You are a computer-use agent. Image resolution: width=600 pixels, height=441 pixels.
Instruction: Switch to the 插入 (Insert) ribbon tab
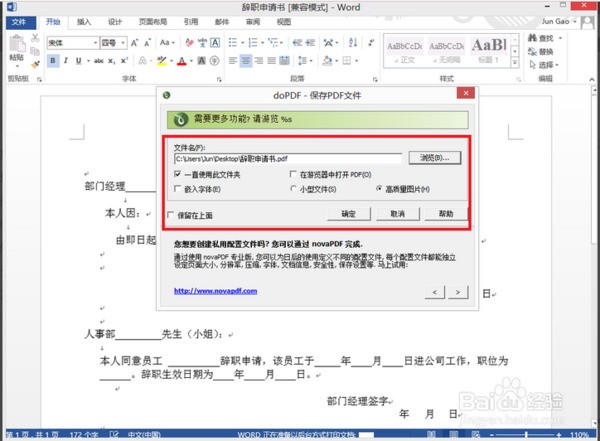point(84,21)
